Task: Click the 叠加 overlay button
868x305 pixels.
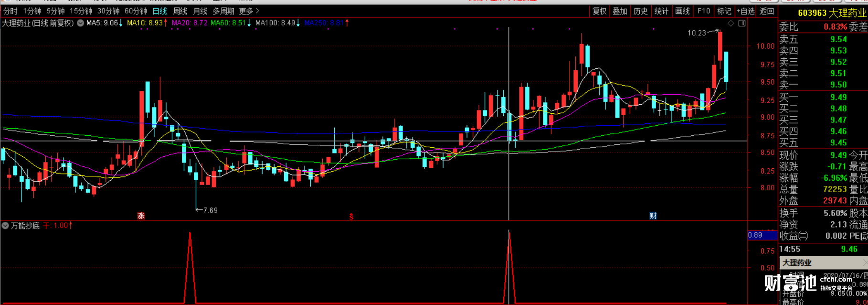Action: point(620,11)
